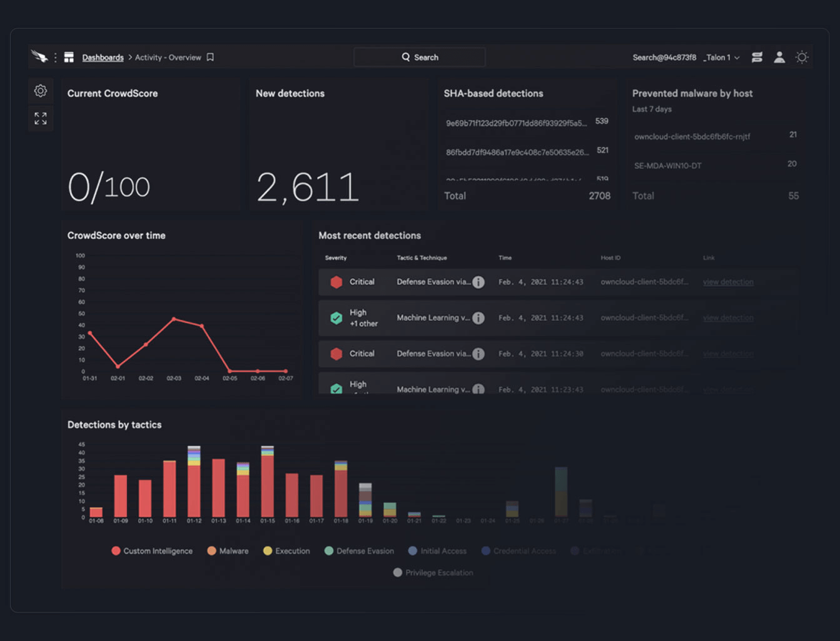Image resolution: width=840 pixels, height=641 pixels.
Task: Select the Activity - Overview breadcrumb item
Action: click(x=168, y=58)
